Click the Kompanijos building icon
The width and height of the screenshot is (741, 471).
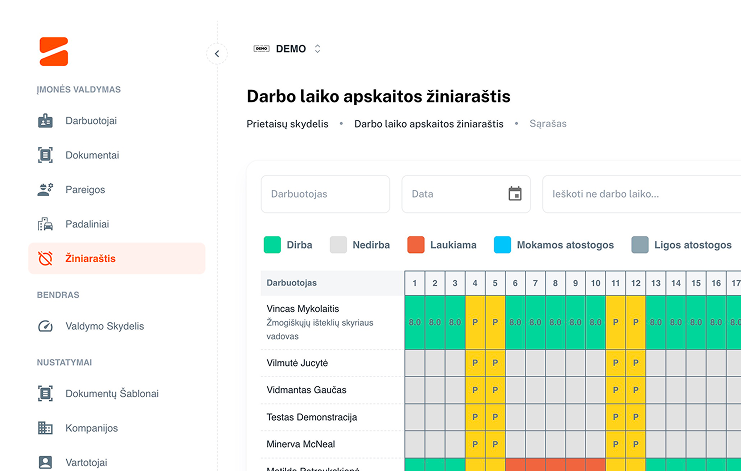click(x=45, y=428)
